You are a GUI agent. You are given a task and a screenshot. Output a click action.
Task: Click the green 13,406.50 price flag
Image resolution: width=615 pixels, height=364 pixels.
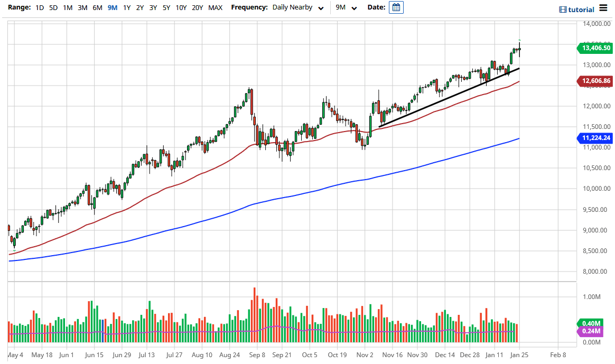[594, 48]
